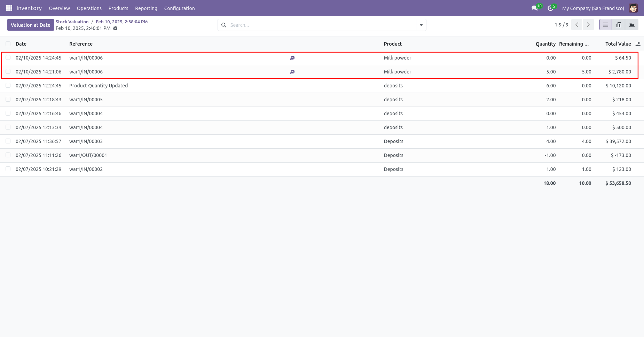The image size is (644, 337).
Task: Open the main apps grid menu
Action: [9, 8]
